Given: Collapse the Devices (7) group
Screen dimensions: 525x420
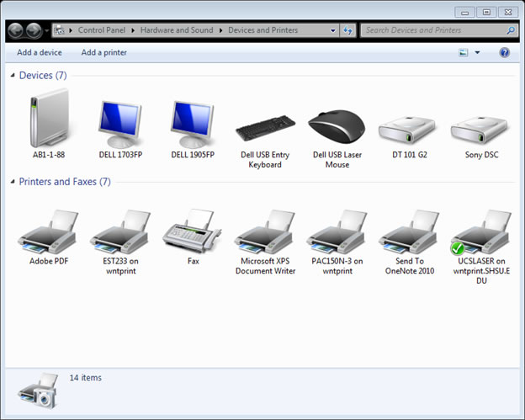Looking at the screenshot, I should 13,76.
